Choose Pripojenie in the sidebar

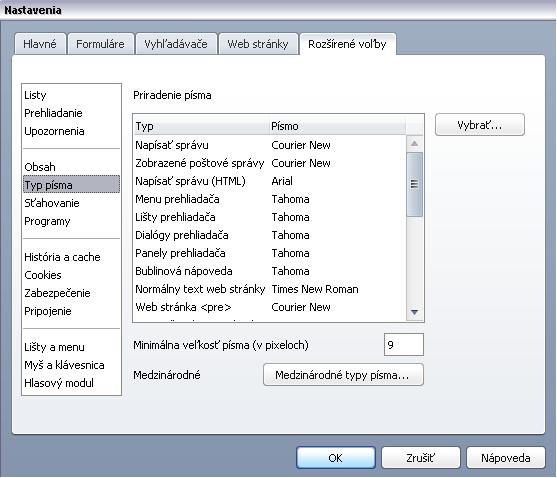point(71,311)
